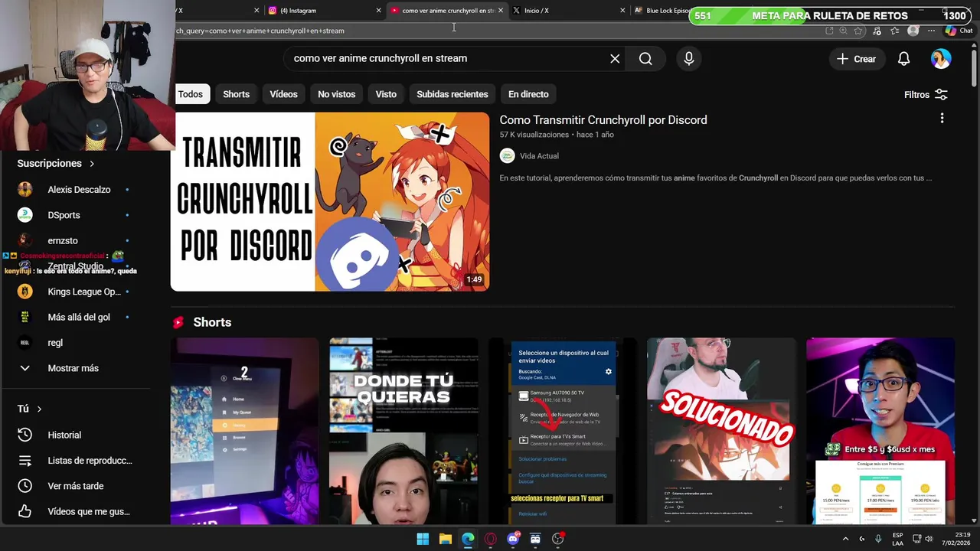Close the Inicio / X browser tab
The image size is (980, 551).
622,11
